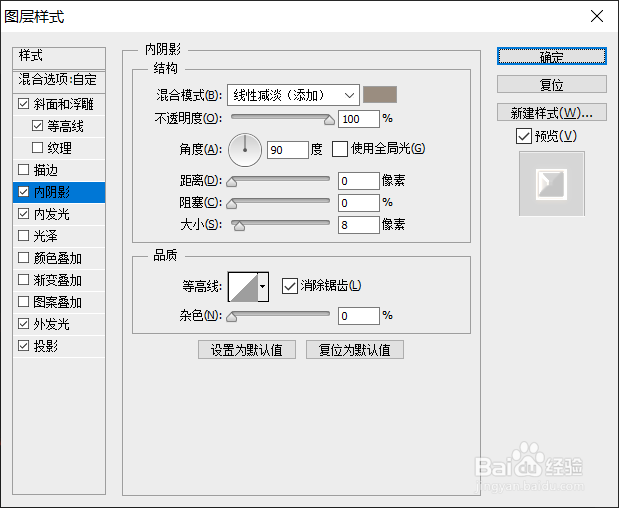Select 样式 in the left list
The width and height of the screenshot is (619, 508).
point(59,58)
